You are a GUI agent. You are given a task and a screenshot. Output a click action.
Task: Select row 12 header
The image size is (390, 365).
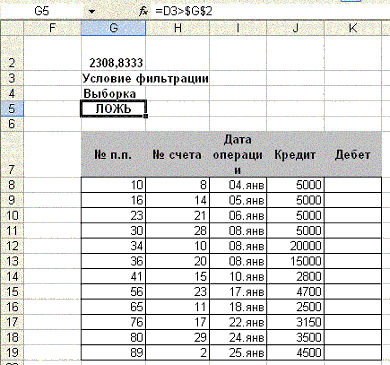tap(12, 246)
